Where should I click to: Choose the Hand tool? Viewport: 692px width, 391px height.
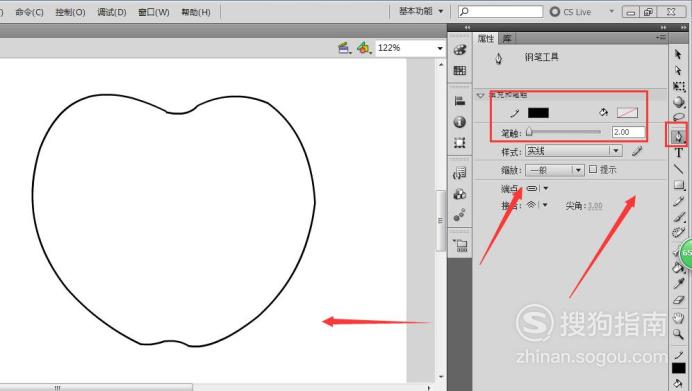click(678, 317)
